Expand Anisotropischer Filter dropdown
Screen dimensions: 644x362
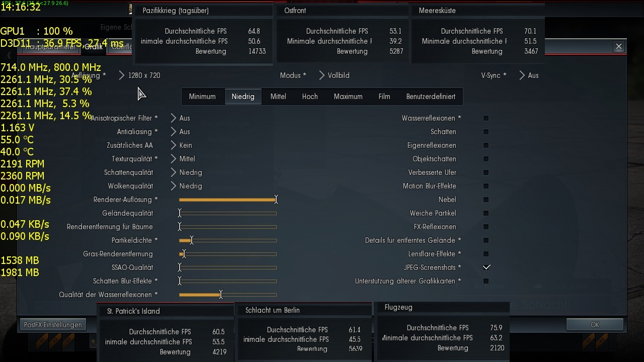point(181,118)
